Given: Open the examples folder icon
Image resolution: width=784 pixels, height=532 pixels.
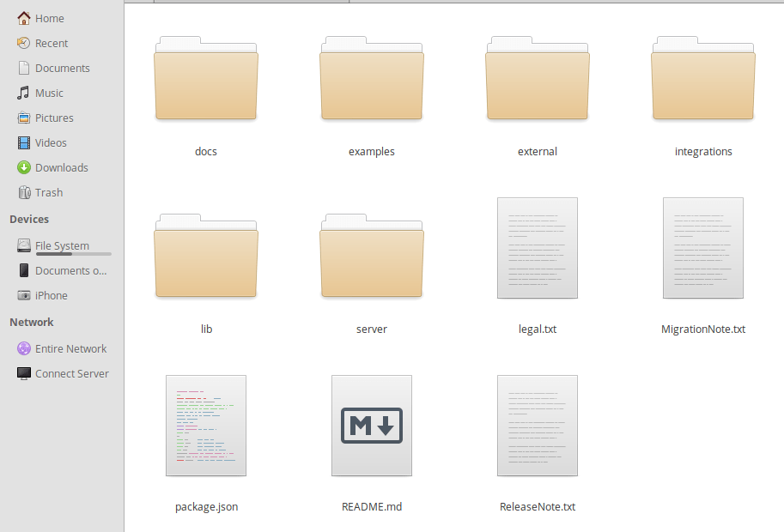Looking at the screenshot, I should click(x=372, y=78).
